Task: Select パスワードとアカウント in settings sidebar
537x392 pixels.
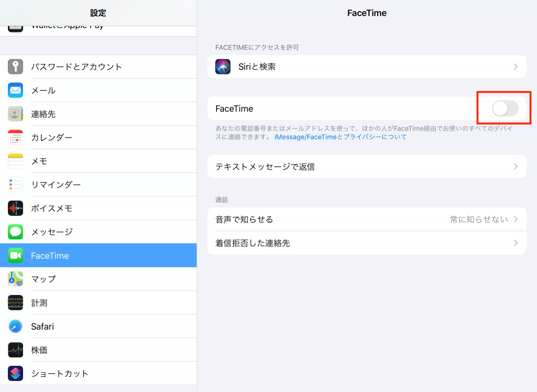Action: [98, 67]
